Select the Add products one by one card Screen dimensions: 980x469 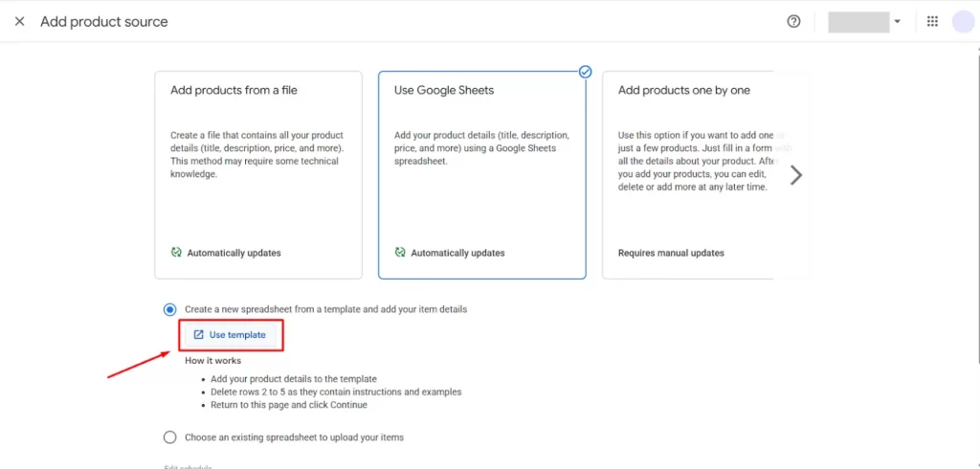click(687, 174)
